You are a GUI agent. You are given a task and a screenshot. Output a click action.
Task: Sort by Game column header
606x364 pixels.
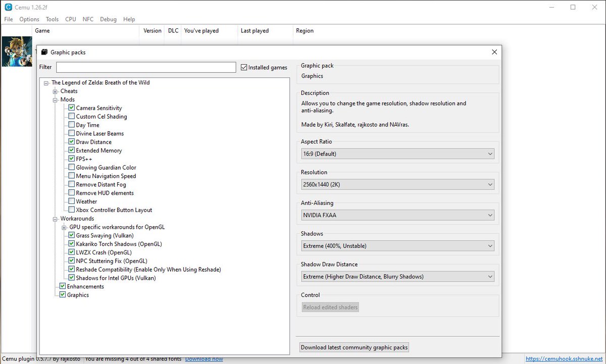click(86, 31)
